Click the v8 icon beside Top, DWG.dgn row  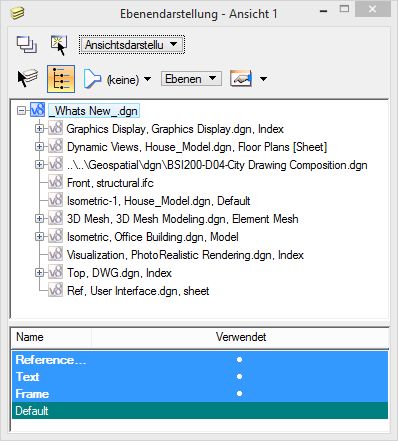tap(55, 273)
